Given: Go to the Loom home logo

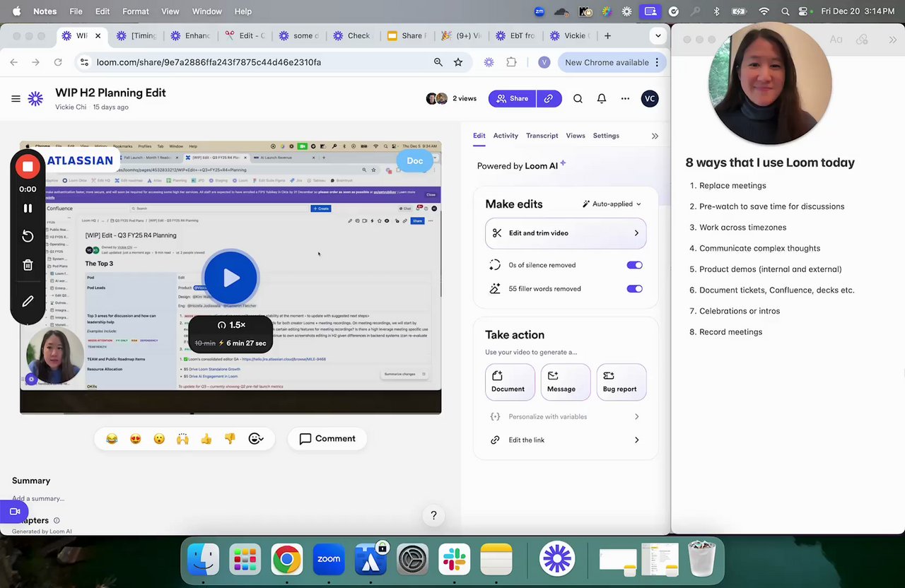Looking at the screenshot, I should [35, 99].
